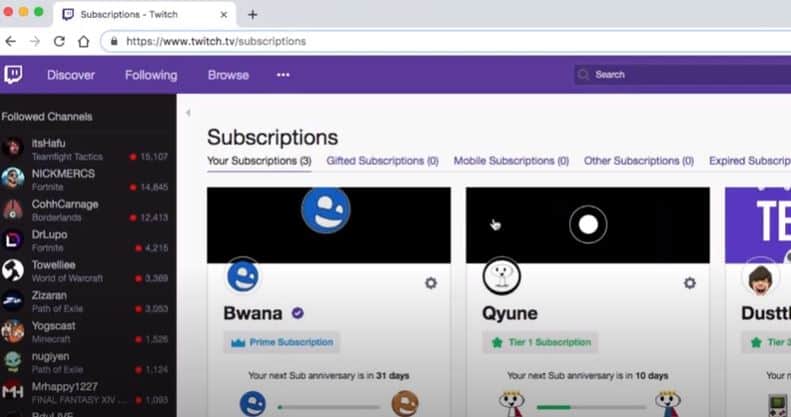Open Qyune subscription settings gear
This screenshot has height=417, width=791.
(x=690, y=283)
